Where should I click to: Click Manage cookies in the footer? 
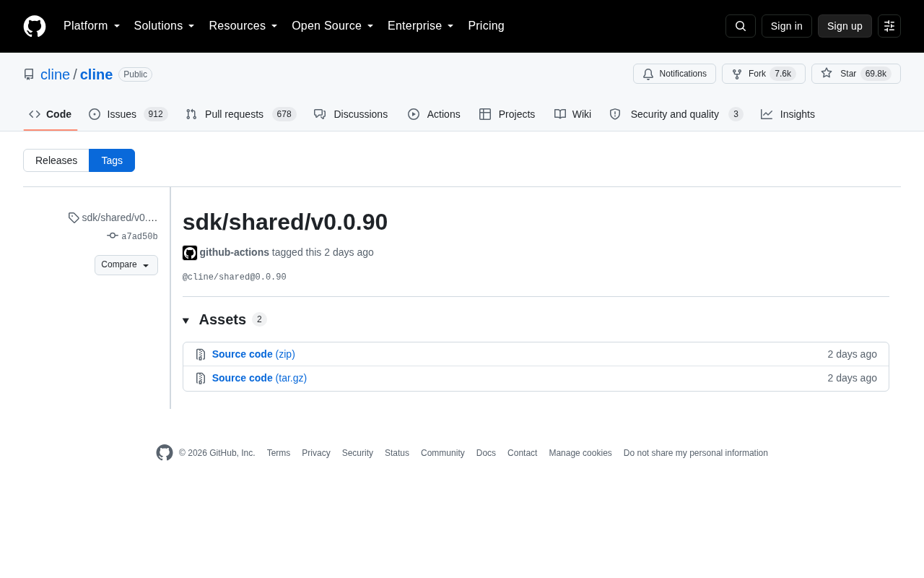580,453
